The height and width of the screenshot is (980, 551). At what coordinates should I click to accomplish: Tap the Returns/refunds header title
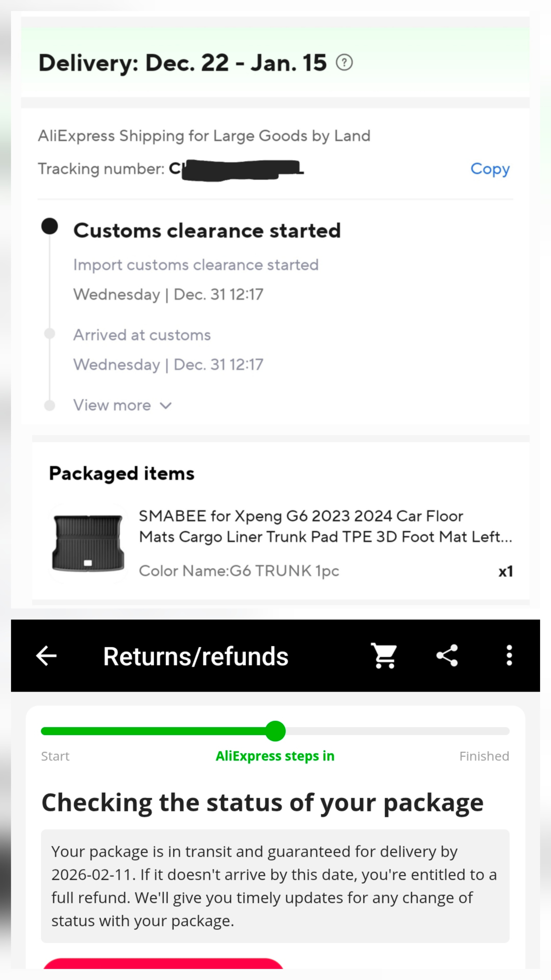click(x=195, y=656)
